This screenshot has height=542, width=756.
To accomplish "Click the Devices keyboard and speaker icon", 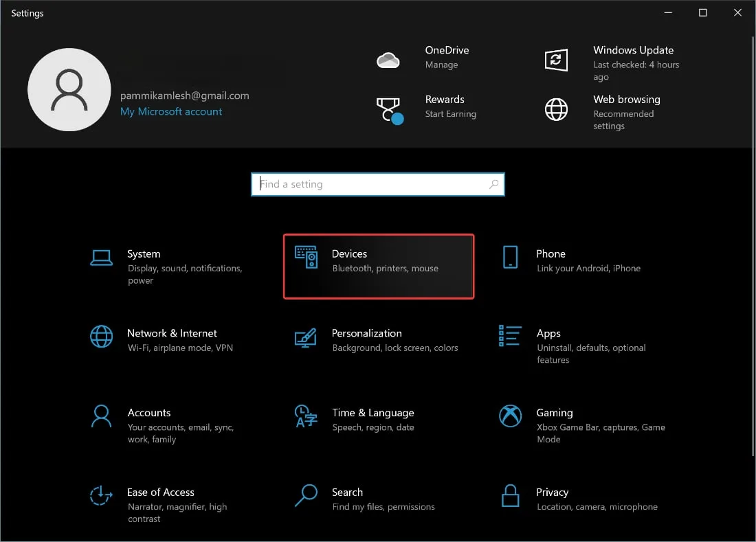I will pos(306,258).
